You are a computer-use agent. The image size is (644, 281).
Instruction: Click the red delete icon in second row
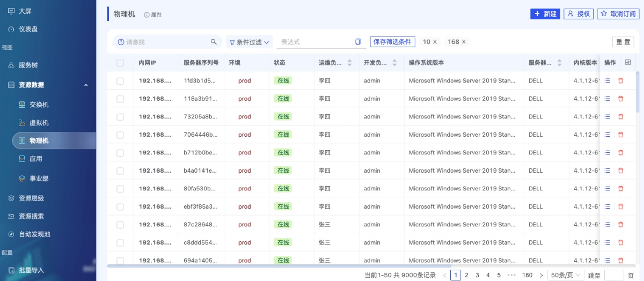tap(621, 99)
